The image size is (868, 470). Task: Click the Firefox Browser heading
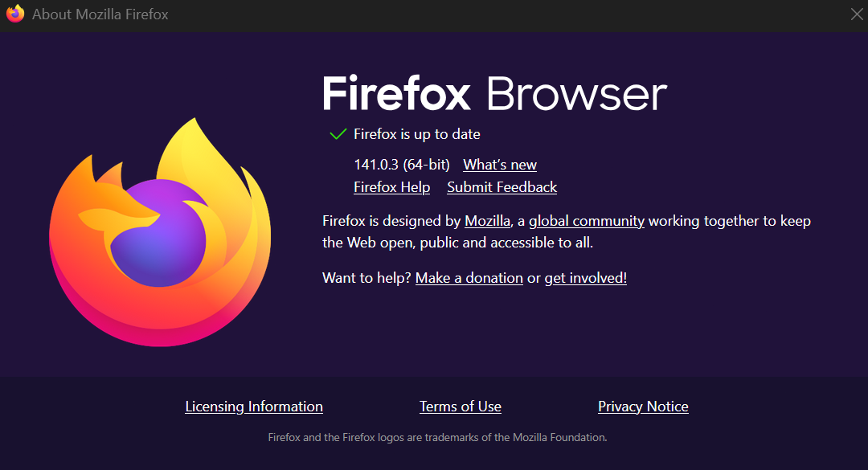(495, 93)
